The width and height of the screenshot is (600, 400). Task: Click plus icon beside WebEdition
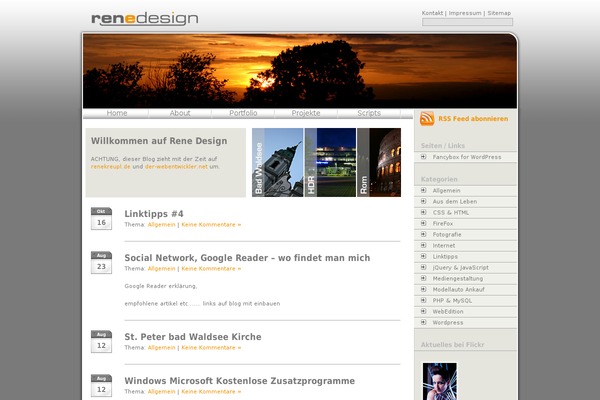[x=424, y=312]
